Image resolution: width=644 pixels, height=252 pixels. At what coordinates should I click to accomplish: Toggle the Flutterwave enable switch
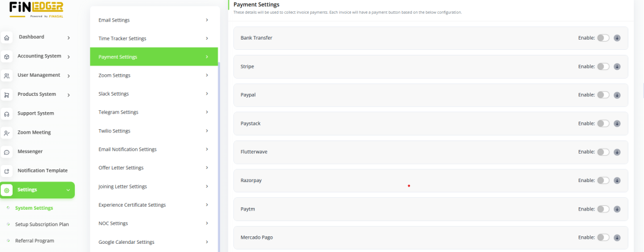[x=603, y=152]
